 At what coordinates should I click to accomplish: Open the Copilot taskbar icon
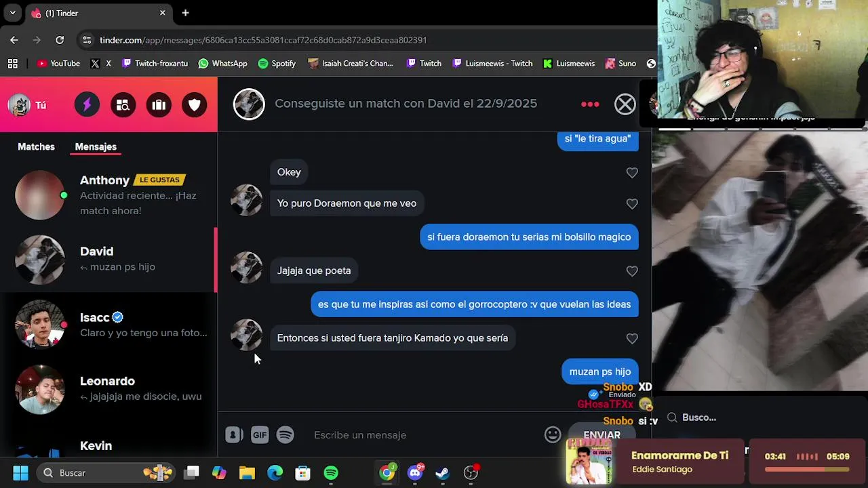point(219,473)
